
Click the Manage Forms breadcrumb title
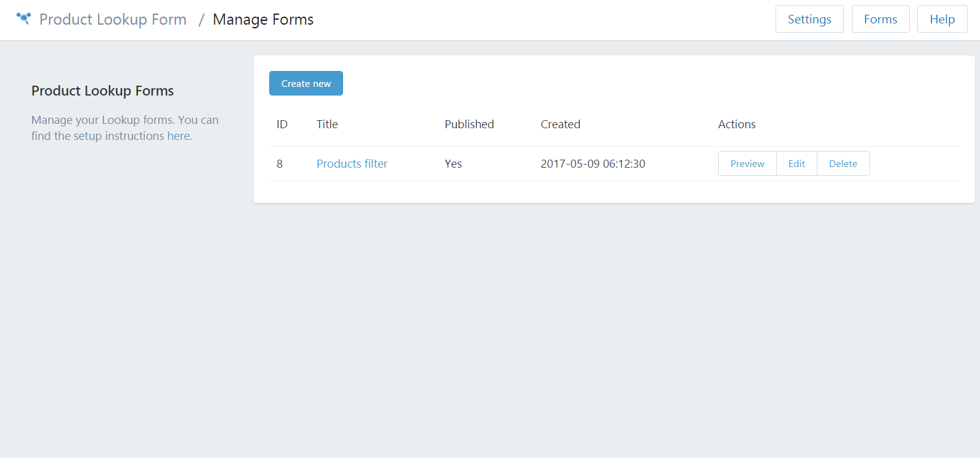click(263, 20)
